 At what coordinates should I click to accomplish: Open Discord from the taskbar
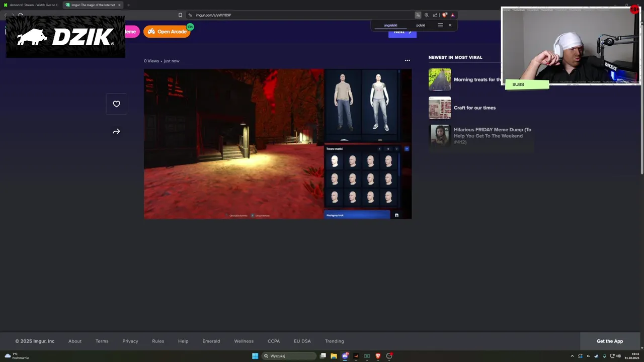point(345,356)
